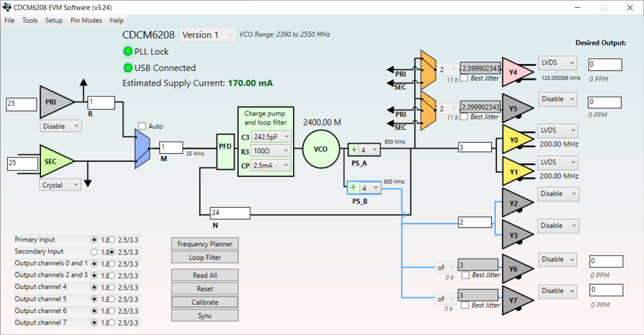
Task: Click the M divider input field
Action: [x=171, y=148]
